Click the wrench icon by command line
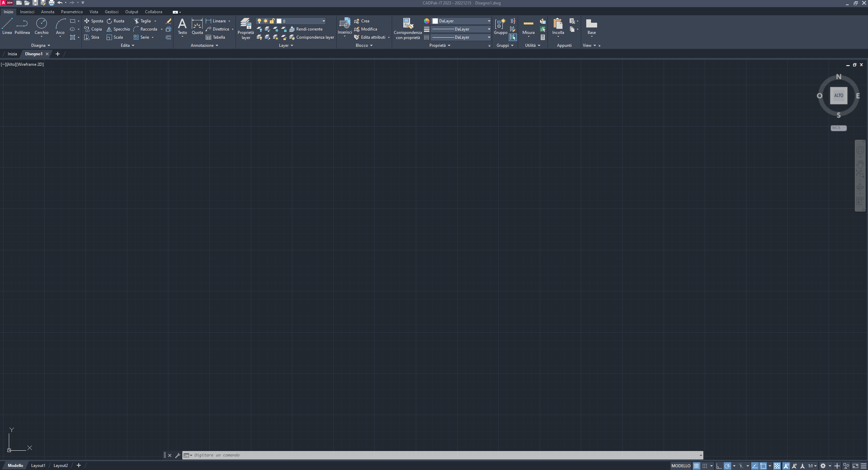The width and height of the screenshot is (868, 470). point(178,455)
